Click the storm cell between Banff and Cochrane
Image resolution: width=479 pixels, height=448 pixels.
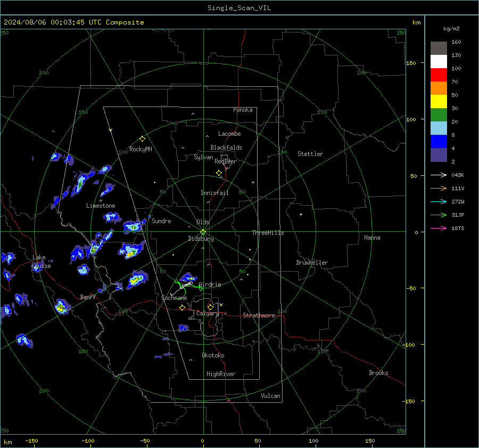[x=137, y=279]
